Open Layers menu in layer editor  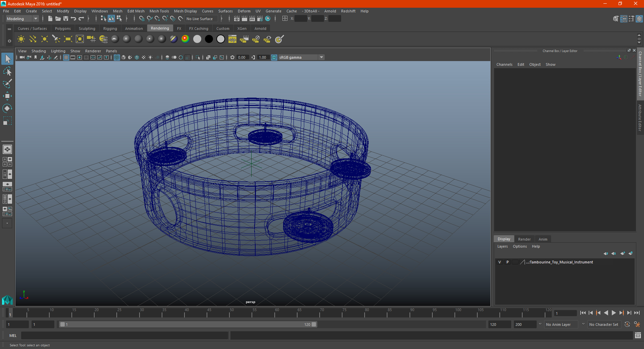coord(502,246)
